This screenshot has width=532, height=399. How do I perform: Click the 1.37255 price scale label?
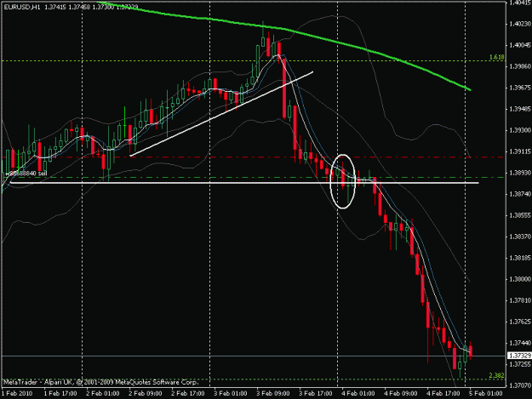click(519, 364)
